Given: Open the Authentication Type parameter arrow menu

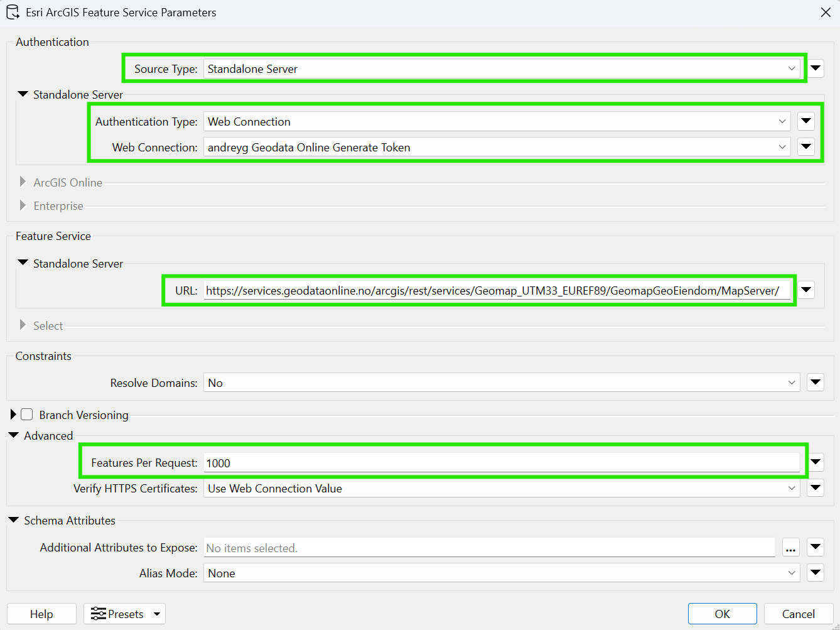Looking at the screenshot, I should tap(806, 121).
